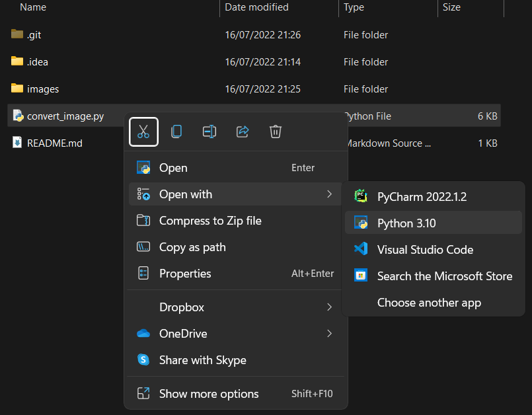
Task: Sort by the Size column header
Action: pyautogui.click(x=451, y=7)
